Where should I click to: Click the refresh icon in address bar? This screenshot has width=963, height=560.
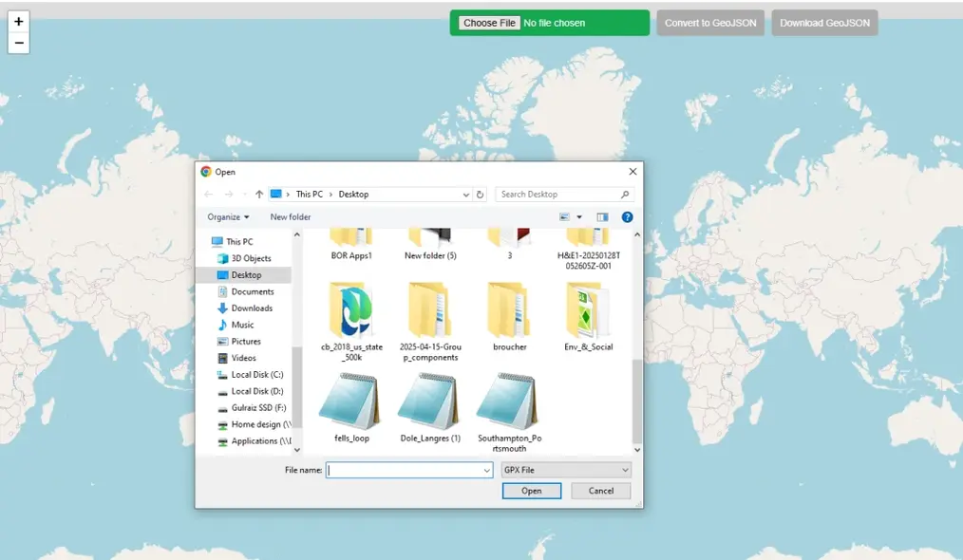click(480, 194)
